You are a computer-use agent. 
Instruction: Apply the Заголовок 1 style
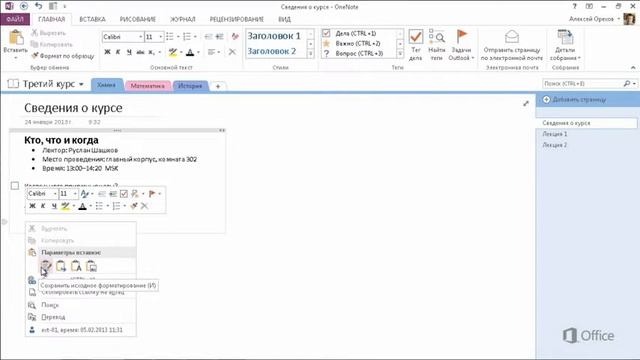point(274,36)
